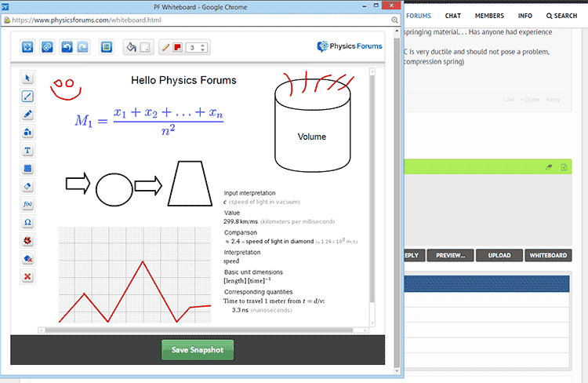
Task: Select the circle shape on canvas
Action: (114, 190)
